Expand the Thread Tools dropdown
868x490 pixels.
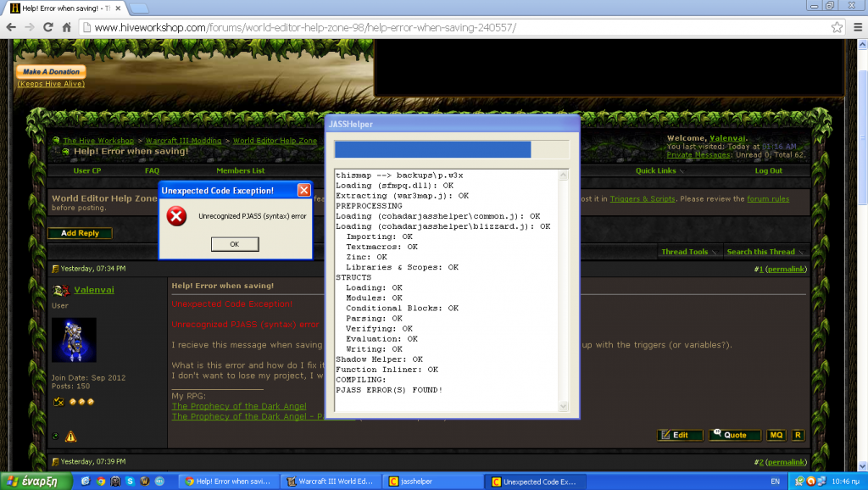pyautogui.click(x=688, y=252)
